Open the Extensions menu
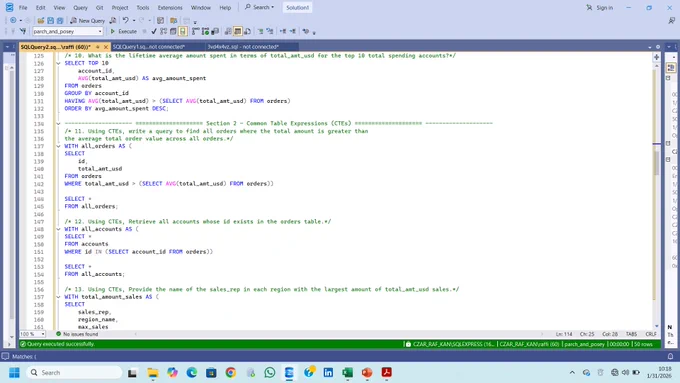This screenshot has height=383, width=680. (170, 7)
